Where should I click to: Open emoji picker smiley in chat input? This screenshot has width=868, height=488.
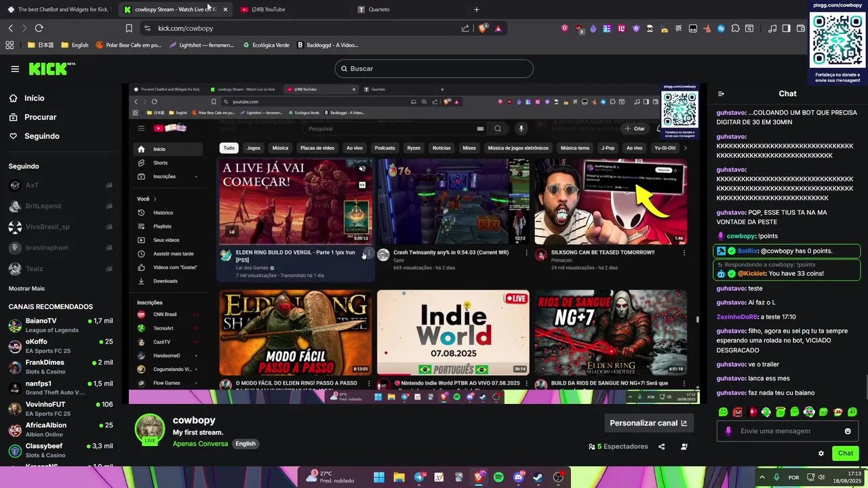tap(848, 431)
